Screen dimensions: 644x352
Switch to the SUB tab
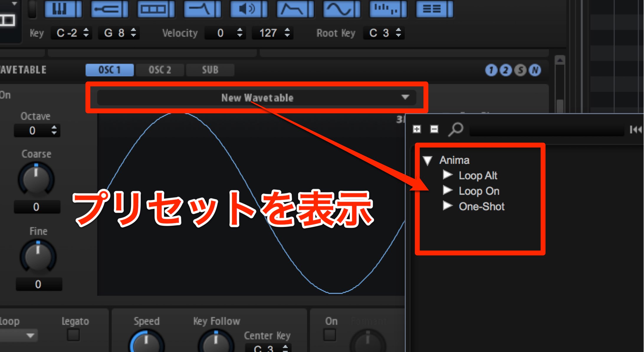click(x=210, y=70)
